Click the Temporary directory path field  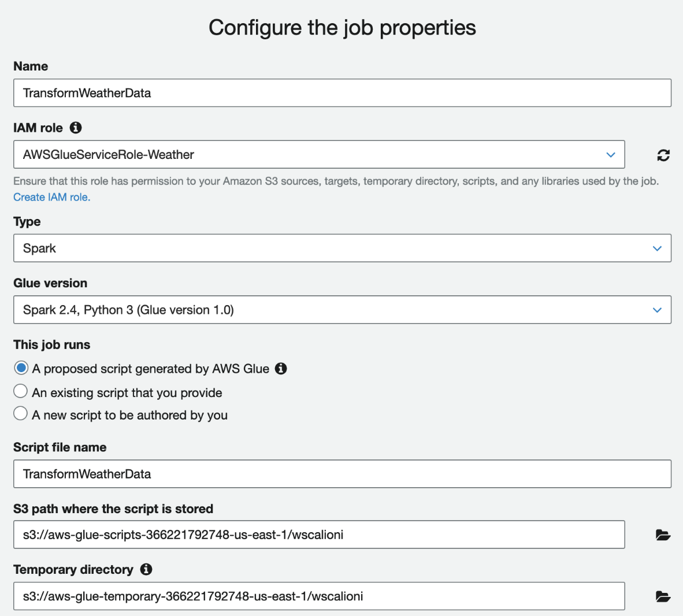tap(318, 596)
